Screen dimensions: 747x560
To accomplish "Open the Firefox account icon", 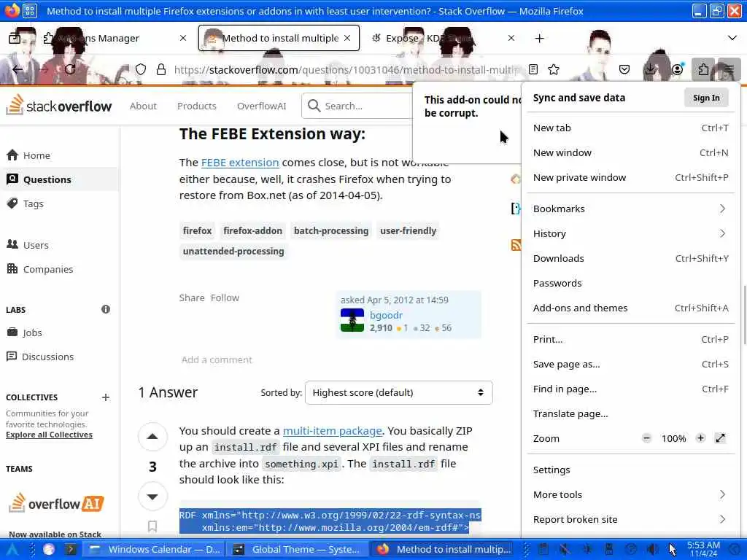I will [x=677, y=69].
